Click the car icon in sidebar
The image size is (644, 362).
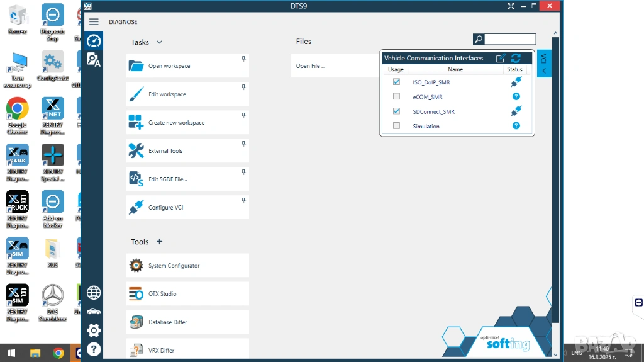[94, 311]
